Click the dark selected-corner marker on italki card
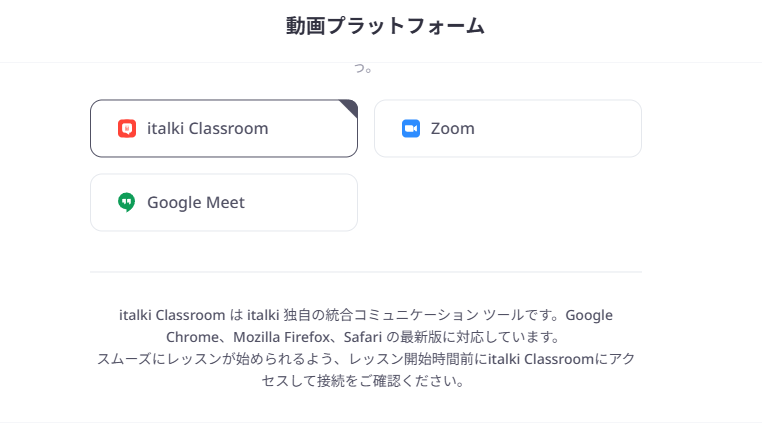 [350, 107]
